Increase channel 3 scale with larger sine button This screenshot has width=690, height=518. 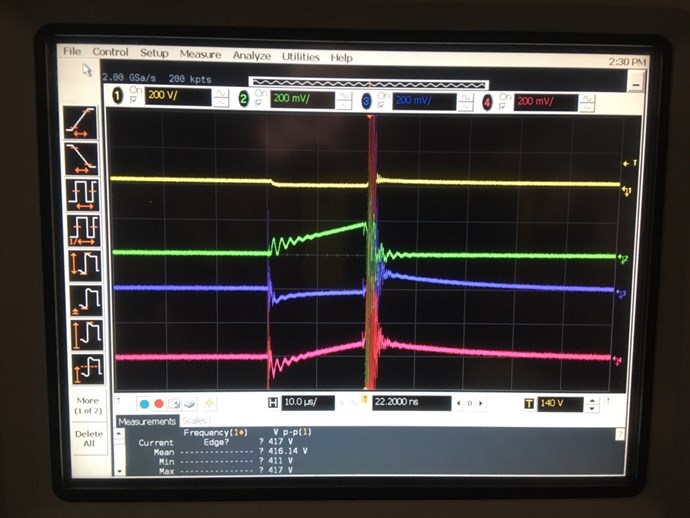[x=465, y=99]
